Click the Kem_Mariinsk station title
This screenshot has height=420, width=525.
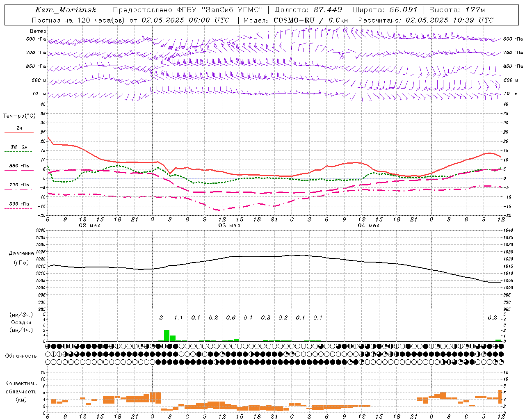click(66, 10)
